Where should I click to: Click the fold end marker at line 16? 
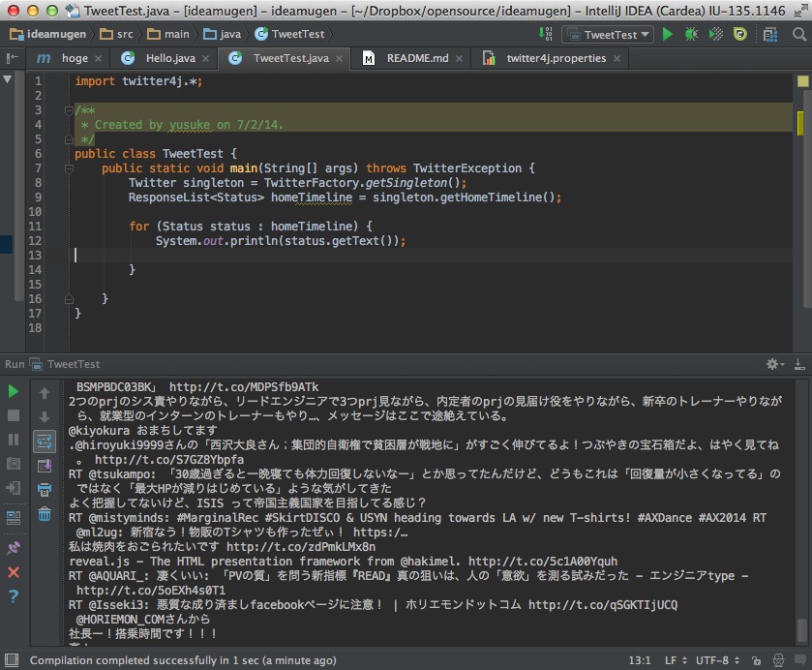tap(69, 299)
